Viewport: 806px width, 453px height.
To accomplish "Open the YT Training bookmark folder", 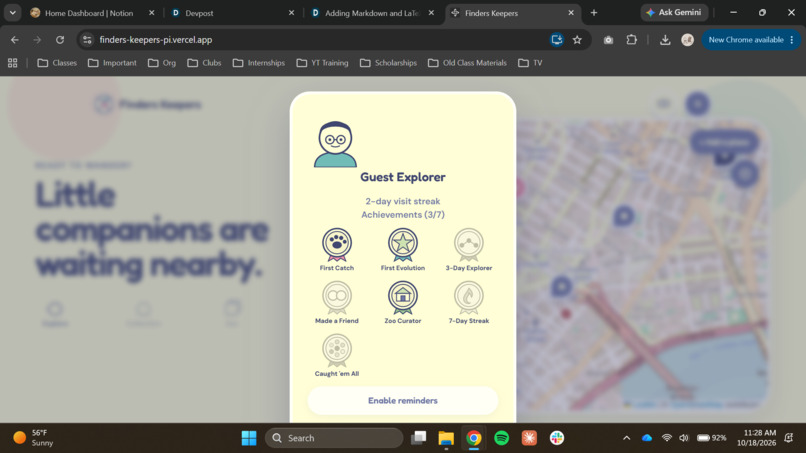I will (322, 63).
